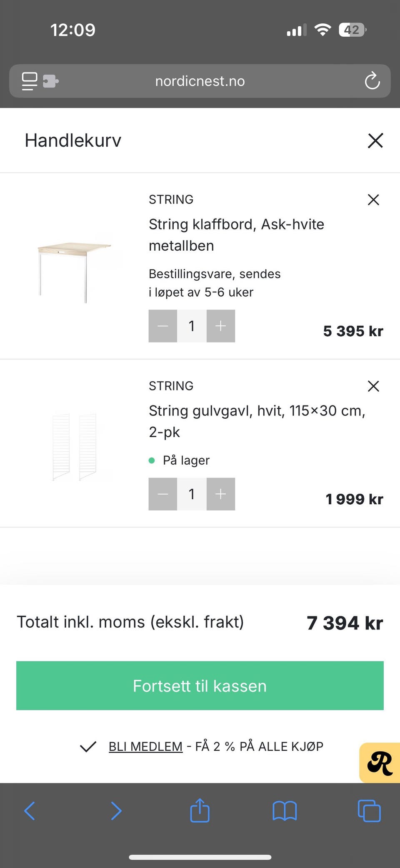Image resolution: width=400 pixels, height=868 pixels.
Task: Increase String gulvgavl quantity
Action: pos(220,494)
